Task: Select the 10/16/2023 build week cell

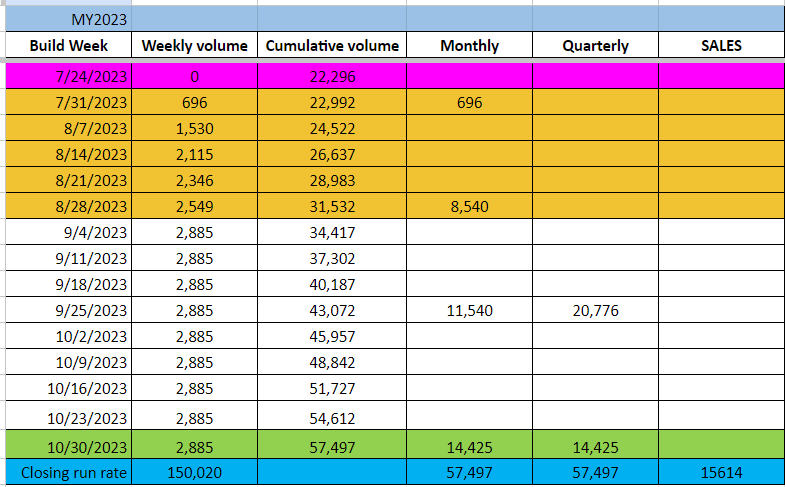Action: [68, 388]
